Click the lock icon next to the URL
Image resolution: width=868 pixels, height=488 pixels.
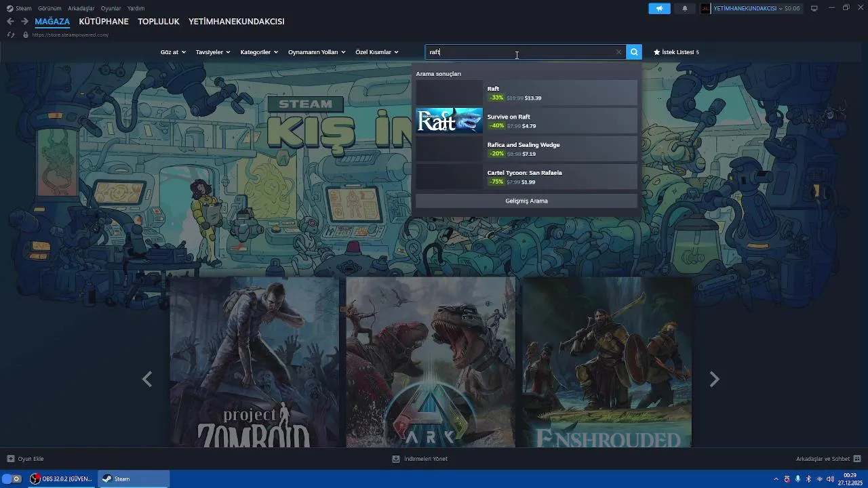26,35
